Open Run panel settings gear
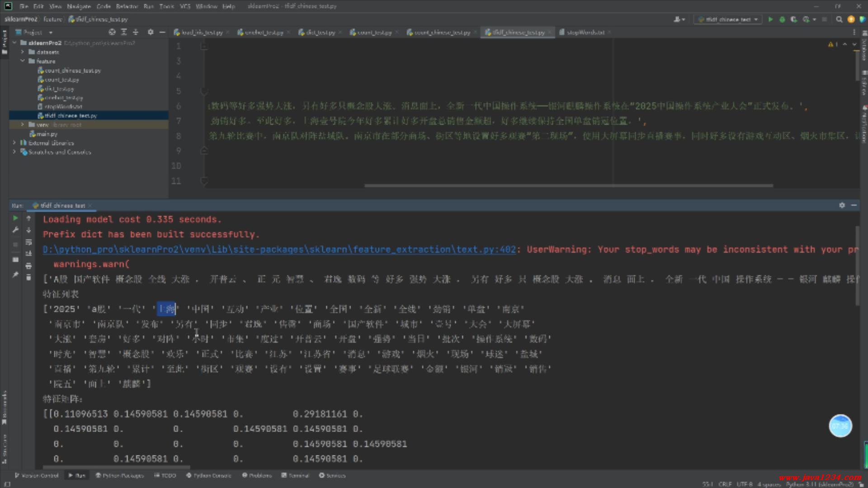This screenshot has height=488, width=868. pyautogui.click(x=842, y=205)
